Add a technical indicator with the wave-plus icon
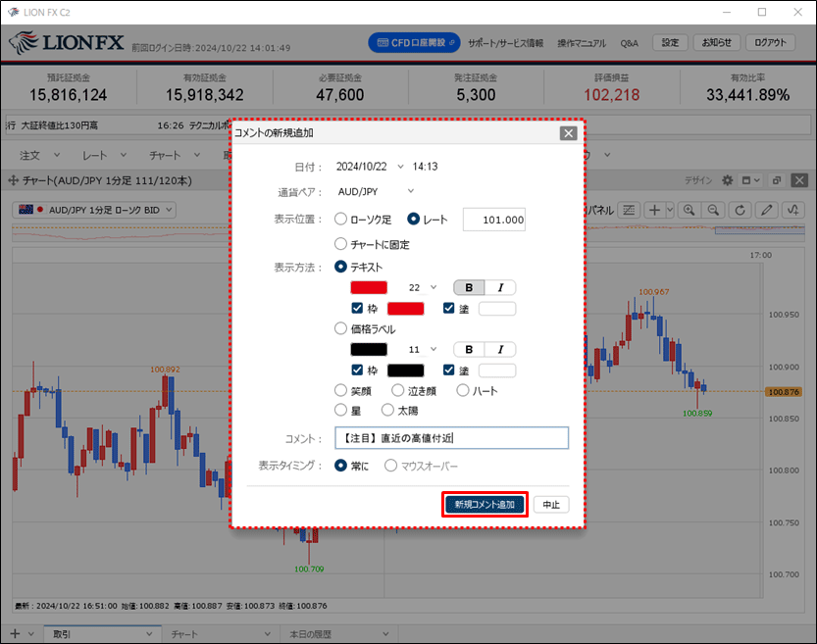Image resolution: width=817 pixels, height=644 pixels. pos(793,211)
